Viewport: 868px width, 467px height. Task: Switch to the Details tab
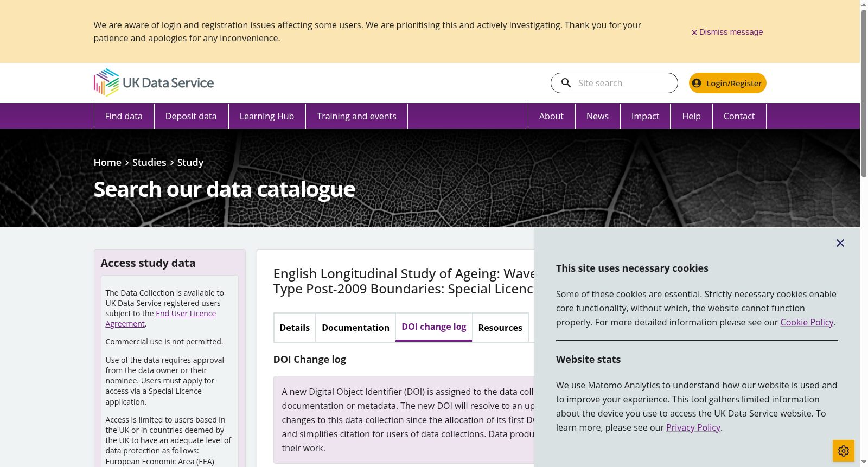point(295,328)
